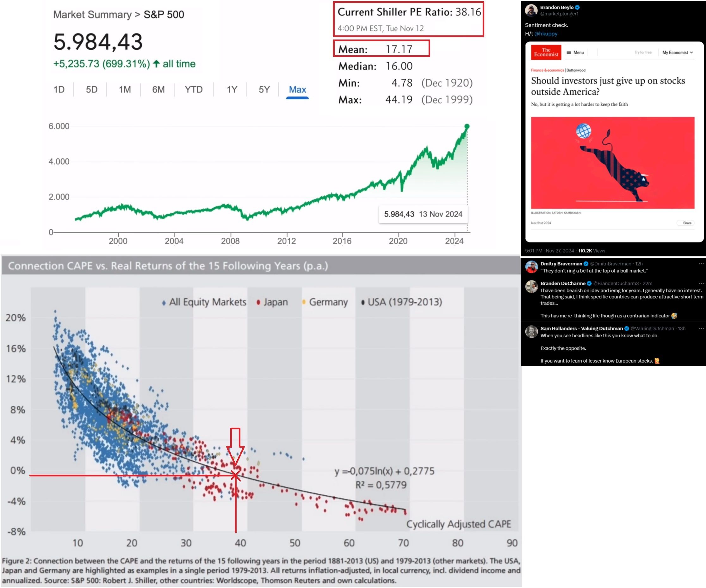The image size is (706, 588).
Task: Click the Mean value 17.17
Action: point(399,49)
